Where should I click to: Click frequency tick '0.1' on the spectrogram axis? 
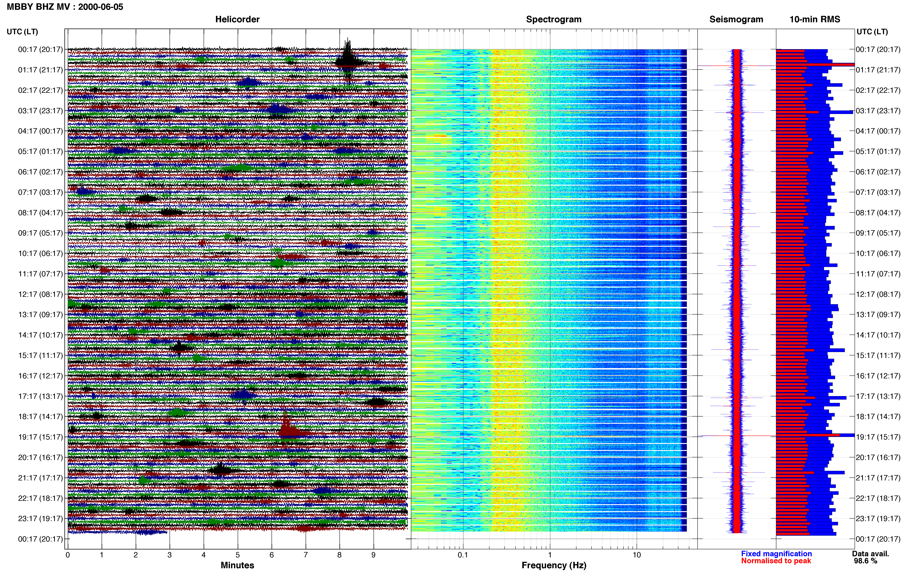[463, 555]
